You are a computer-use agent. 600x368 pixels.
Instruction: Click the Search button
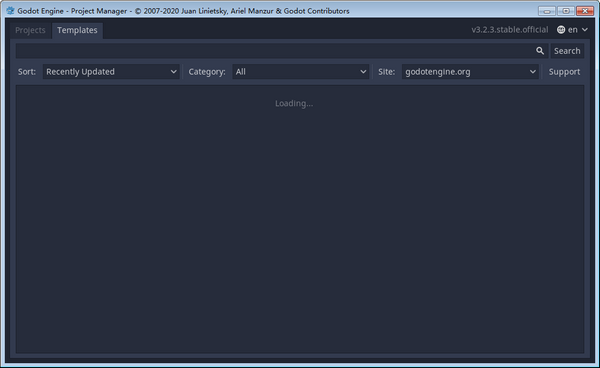point(567,51)
